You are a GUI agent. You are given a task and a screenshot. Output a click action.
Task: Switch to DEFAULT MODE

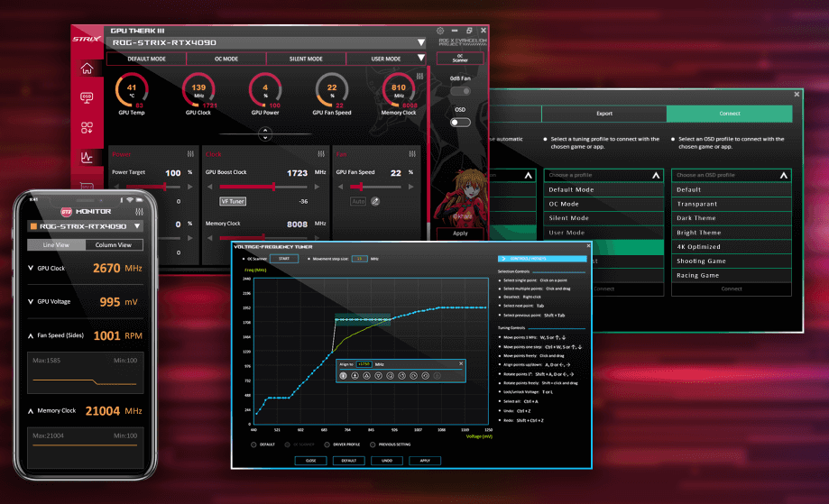pos(146,59)
